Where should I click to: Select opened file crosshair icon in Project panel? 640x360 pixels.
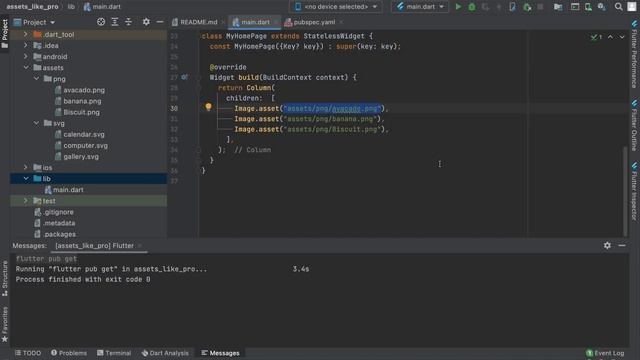101,22
